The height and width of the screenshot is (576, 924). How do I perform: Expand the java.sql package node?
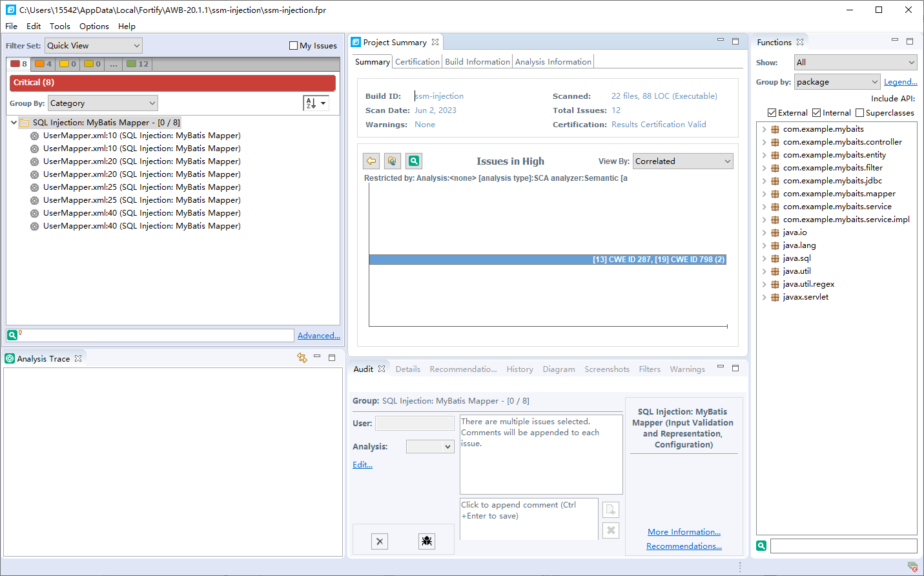pos(764,258)
